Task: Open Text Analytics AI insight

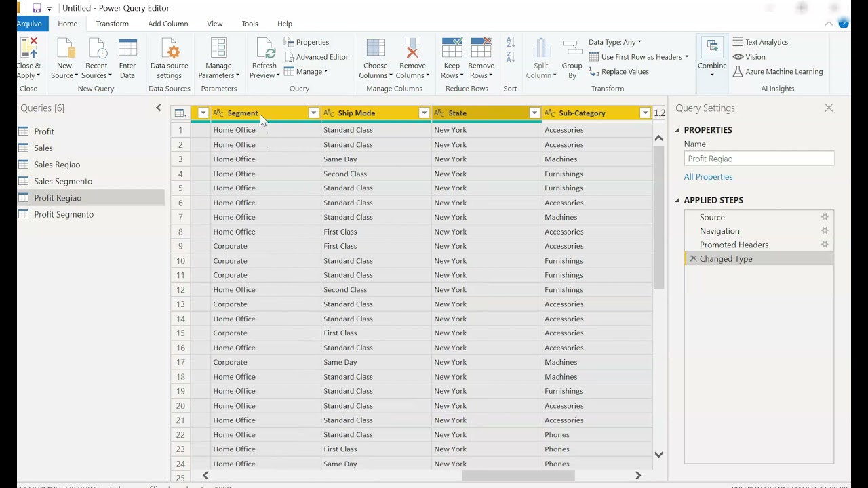Action: (760, 42)
